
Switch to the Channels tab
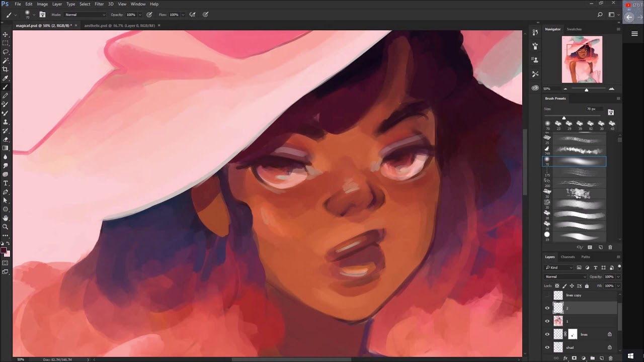pos(568,257)
